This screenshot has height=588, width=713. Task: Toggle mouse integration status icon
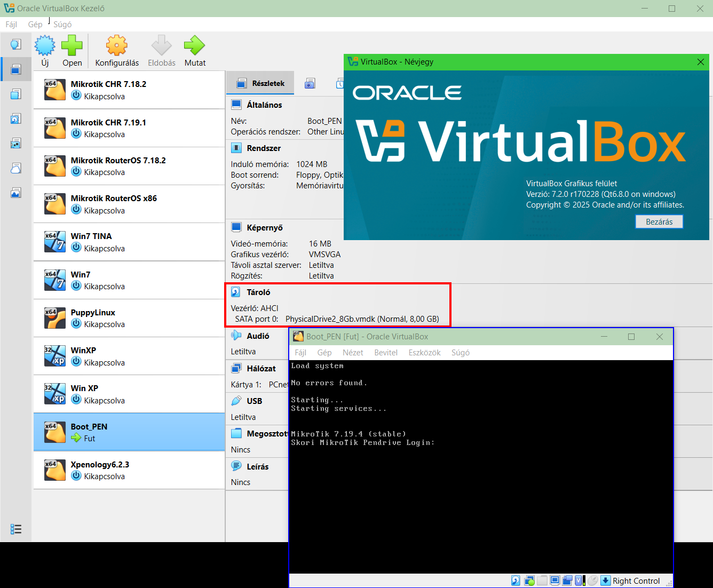(592, 580)
